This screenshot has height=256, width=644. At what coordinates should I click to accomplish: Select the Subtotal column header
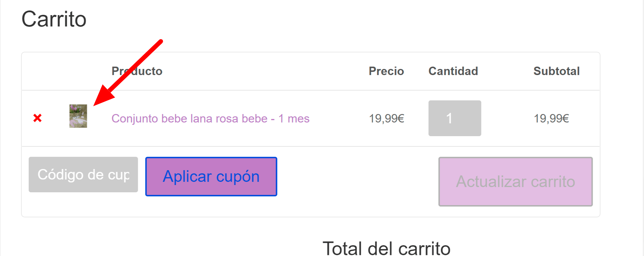557,71
